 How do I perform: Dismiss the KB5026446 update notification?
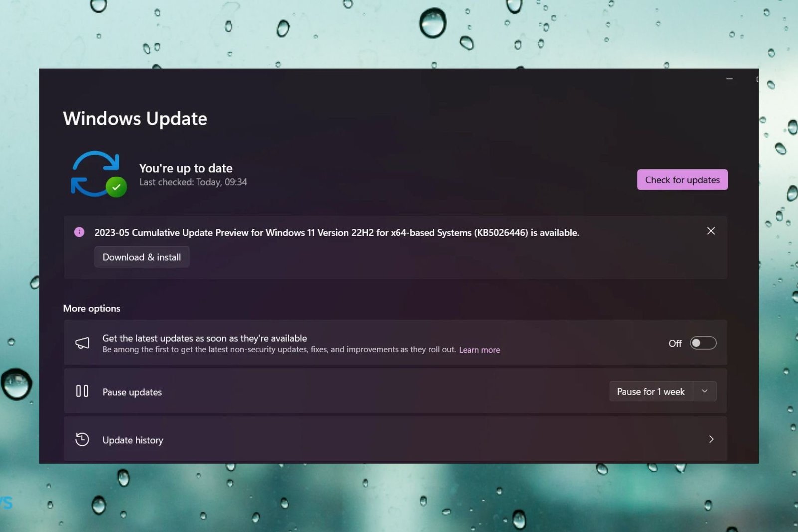pyautogui.click(x=711, y=231)
